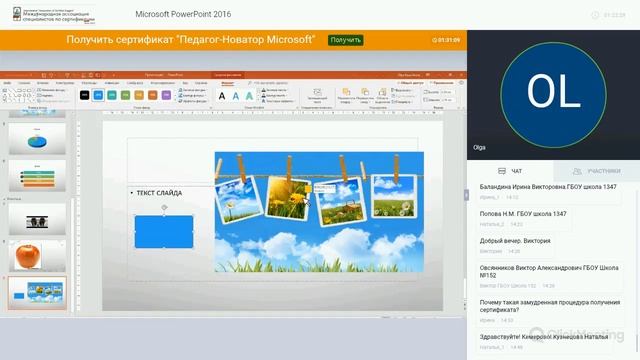This screenshot has height=360, width=640.
Task: Click the OL presenter avatar
Action: coord(553,95)
